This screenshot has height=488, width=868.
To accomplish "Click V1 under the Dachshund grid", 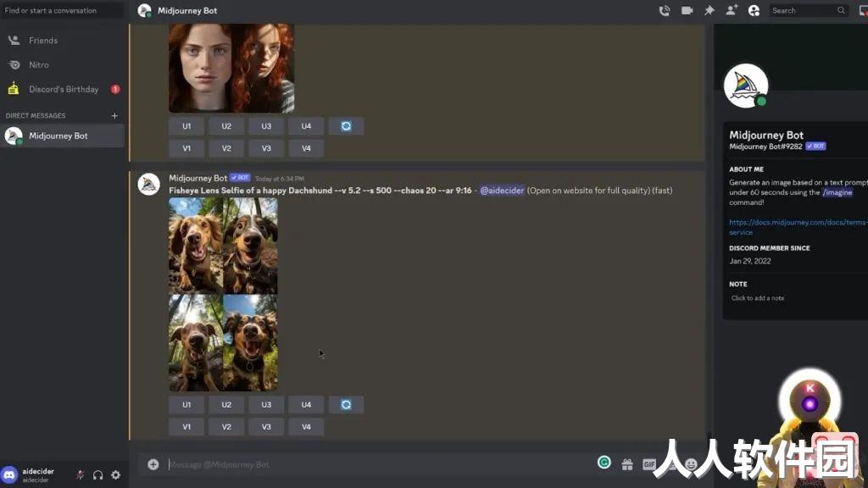I will click(186, 427).
